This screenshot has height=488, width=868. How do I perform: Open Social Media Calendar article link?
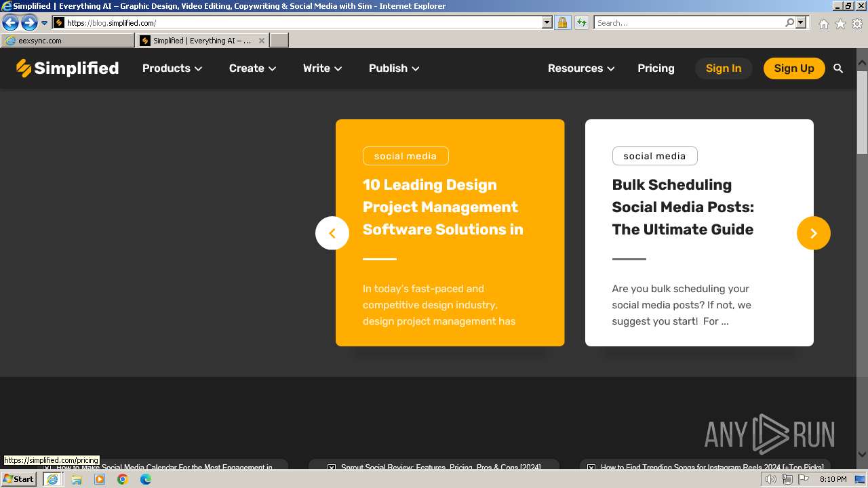click(x=164, y=467)
